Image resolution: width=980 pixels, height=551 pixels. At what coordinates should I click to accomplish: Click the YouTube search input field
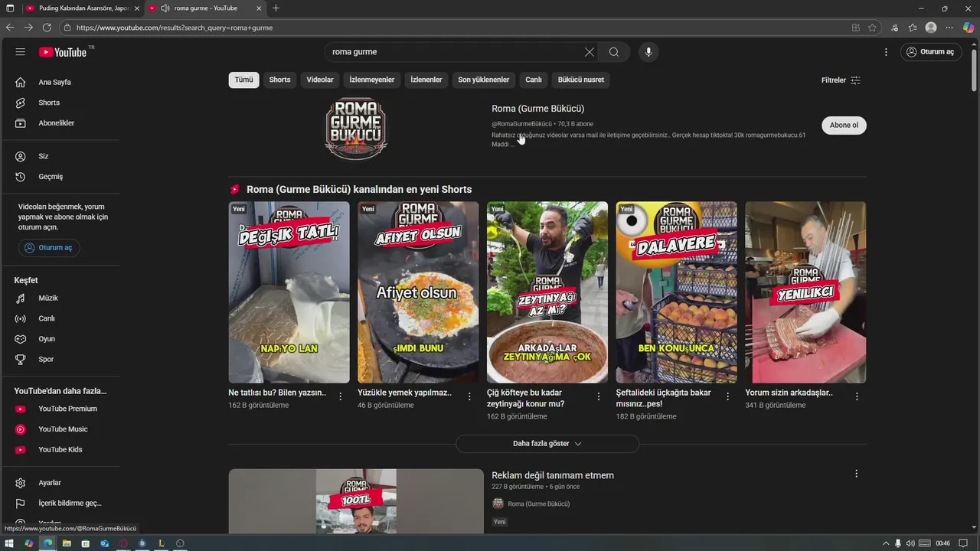click(x=456, y=52)
